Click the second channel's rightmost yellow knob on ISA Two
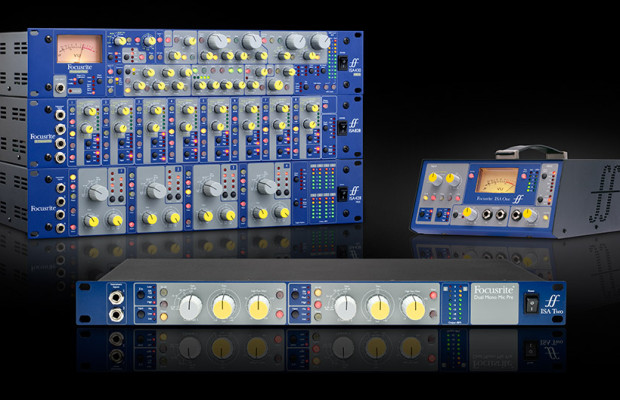 413,307
